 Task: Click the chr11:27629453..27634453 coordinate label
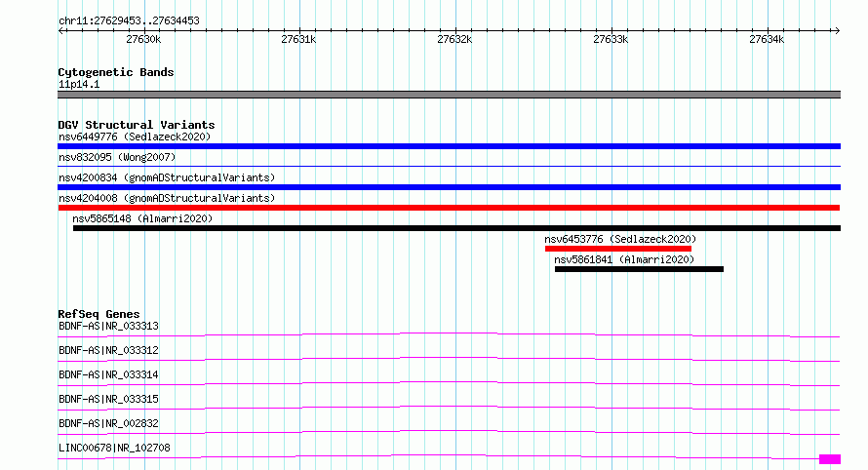tap(129, 21)
